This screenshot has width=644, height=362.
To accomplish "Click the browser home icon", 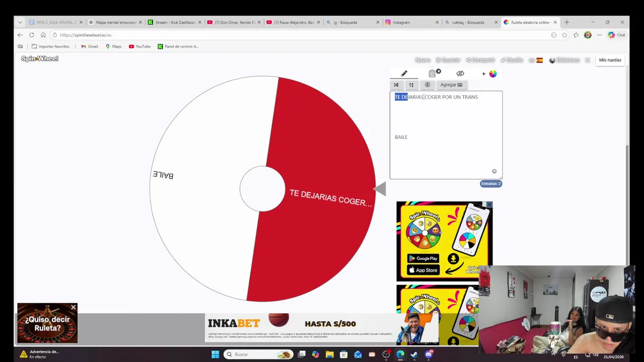I will (43, 35).
